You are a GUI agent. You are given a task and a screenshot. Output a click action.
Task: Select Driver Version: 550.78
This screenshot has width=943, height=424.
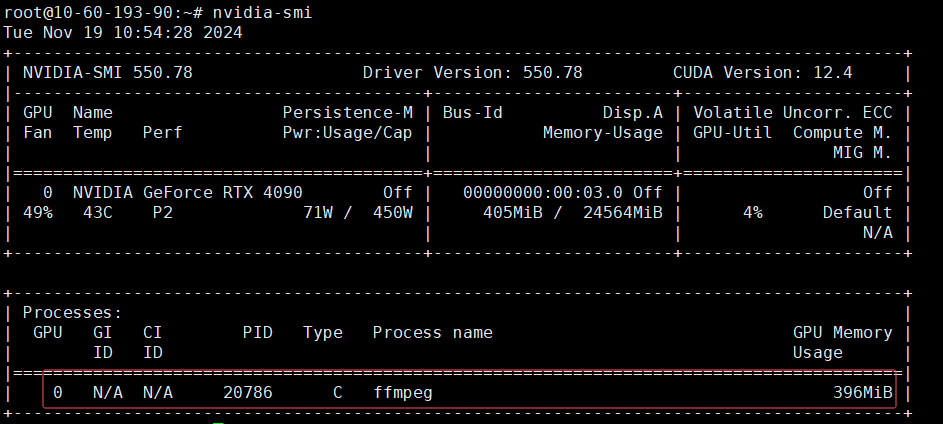pos(473,73)
